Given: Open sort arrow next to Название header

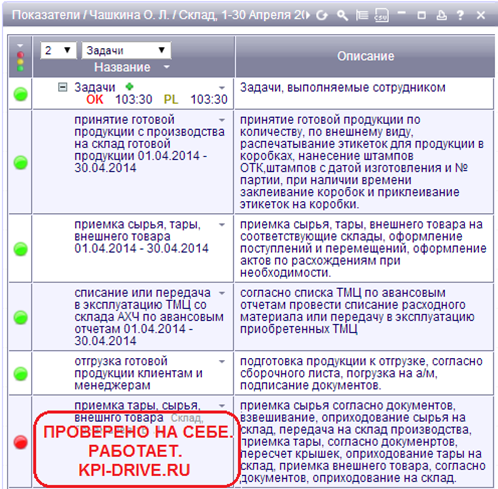Looking at the screenshot, I should pyautogui.click(x=167, y=67).
